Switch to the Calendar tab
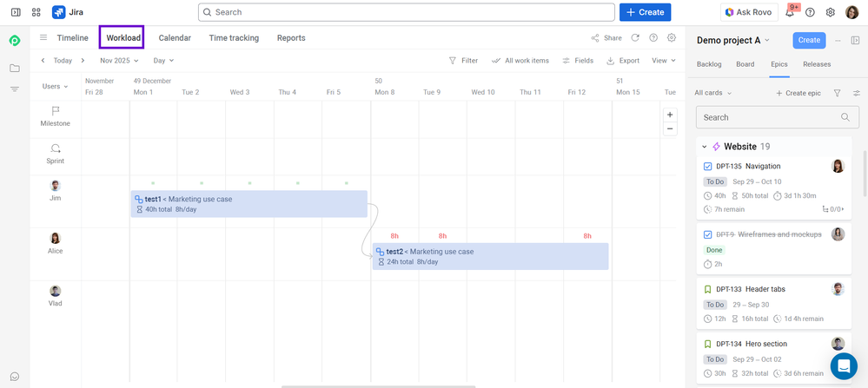Image resolution: width=868 pixels, height=388 pixels. click(x=175, y=38)
